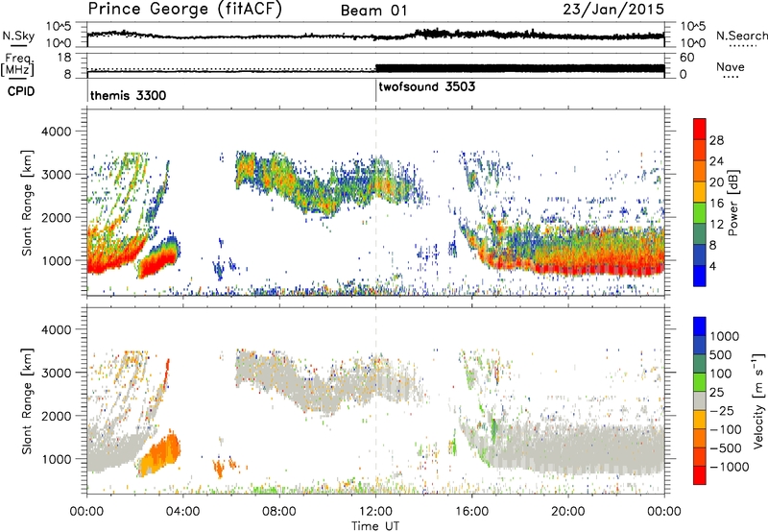Click the dashed 12:00 marker in power panel
Viewport: 768px width, 532px height.
point(375,203)
